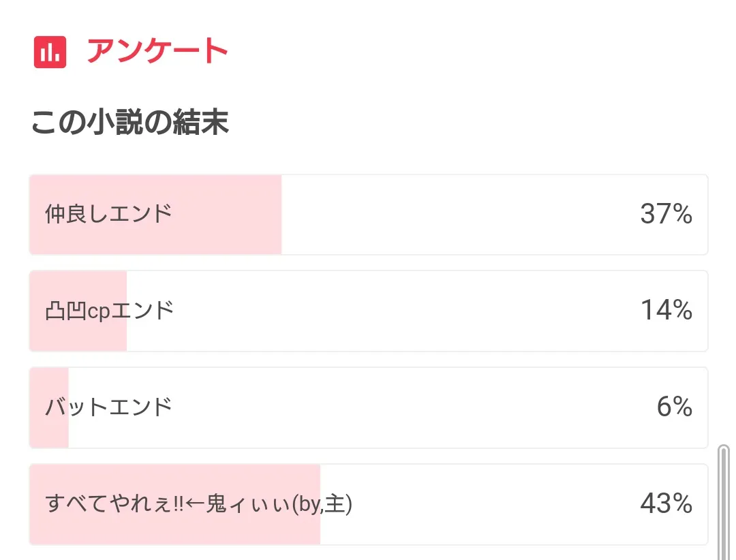This screenshot has width=736, height=560.
Task: Click blank white area in the 6% row
Action: (x=409, y=407)
